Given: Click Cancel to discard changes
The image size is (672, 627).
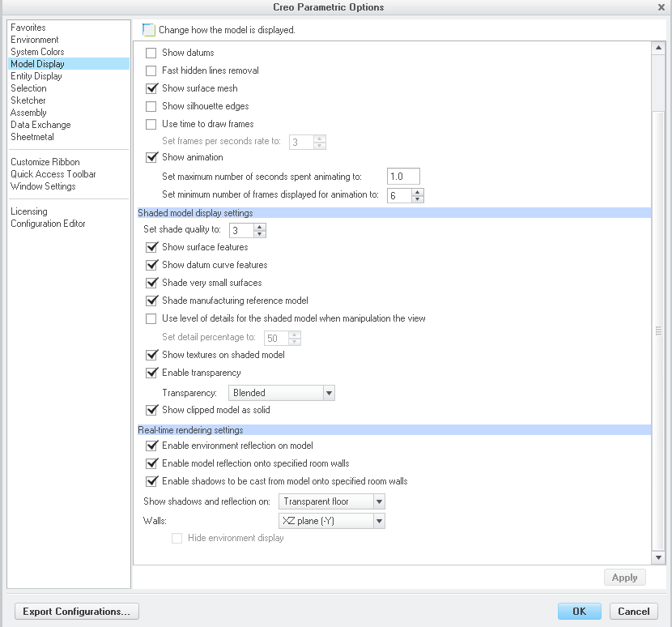Looking at the screenshot, I should (x=634, y=612).
